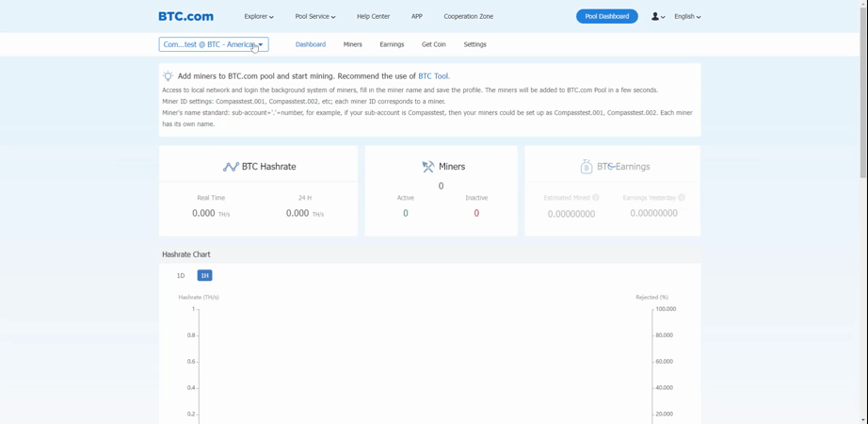This screenshot has width=868, height=424.
Task: Open the sub-account selector dropdown
Action: (214, 44)
